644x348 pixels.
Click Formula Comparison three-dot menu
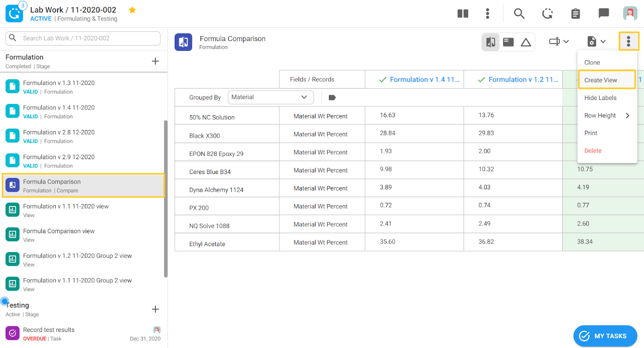629,41
